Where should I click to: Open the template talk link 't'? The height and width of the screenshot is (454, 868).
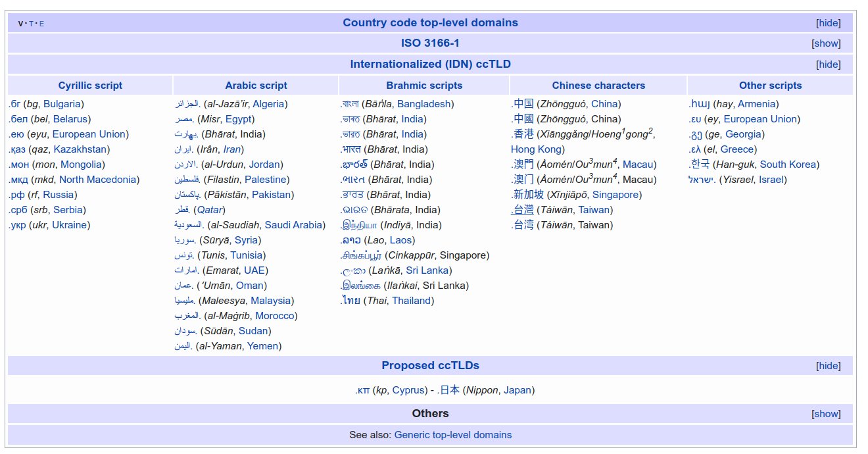[31, 24]
